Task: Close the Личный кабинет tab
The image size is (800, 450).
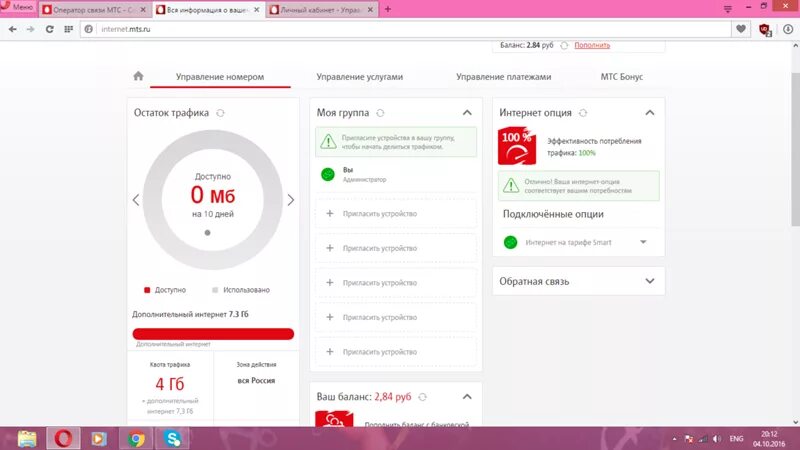Action: [370, 10]
